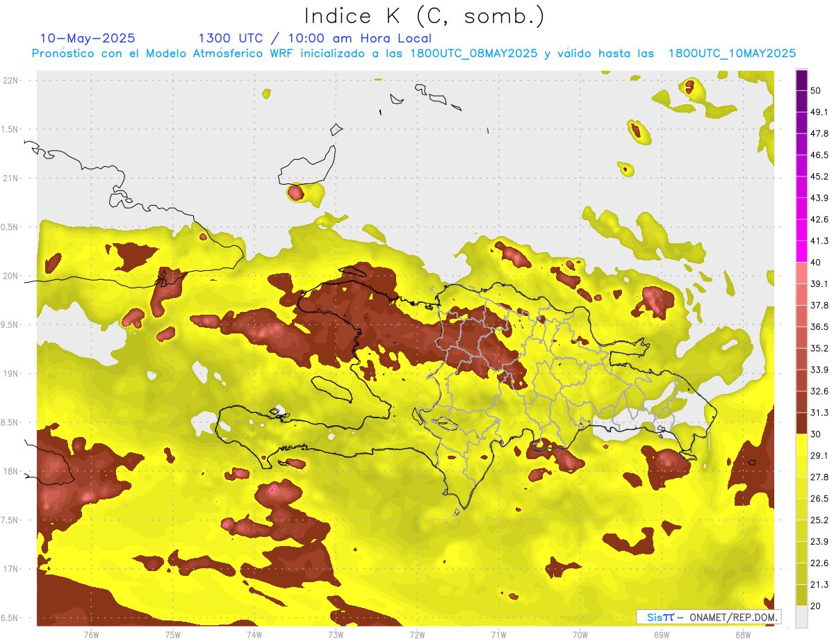
Task: Click the '33.9' color scale value
Action: (x=819, y=370)
